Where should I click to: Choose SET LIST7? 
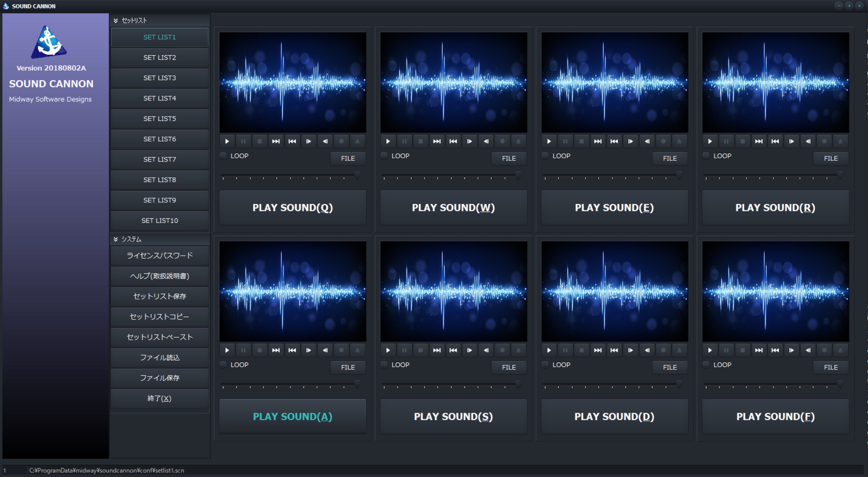click(160, 160)
